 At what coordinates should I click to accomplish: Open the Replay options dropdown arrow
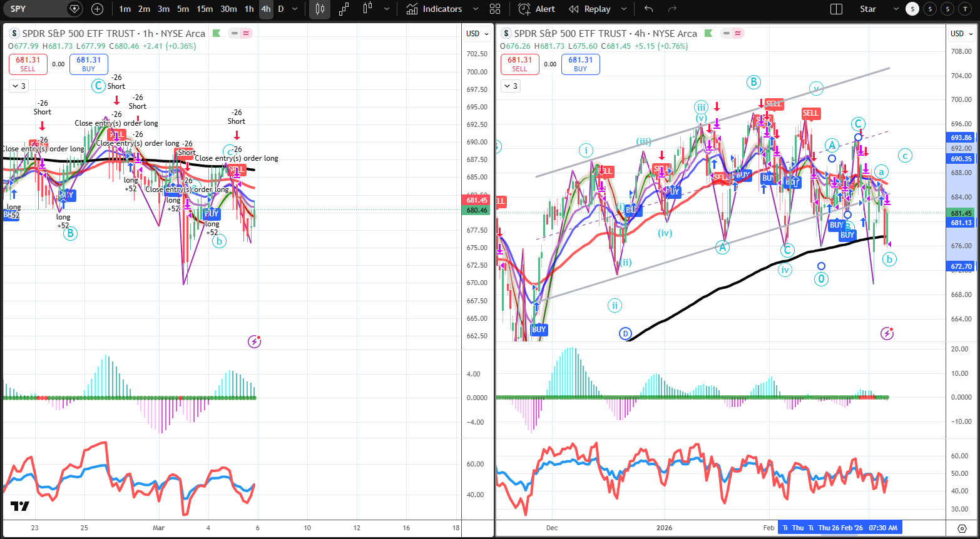point(623,9)
